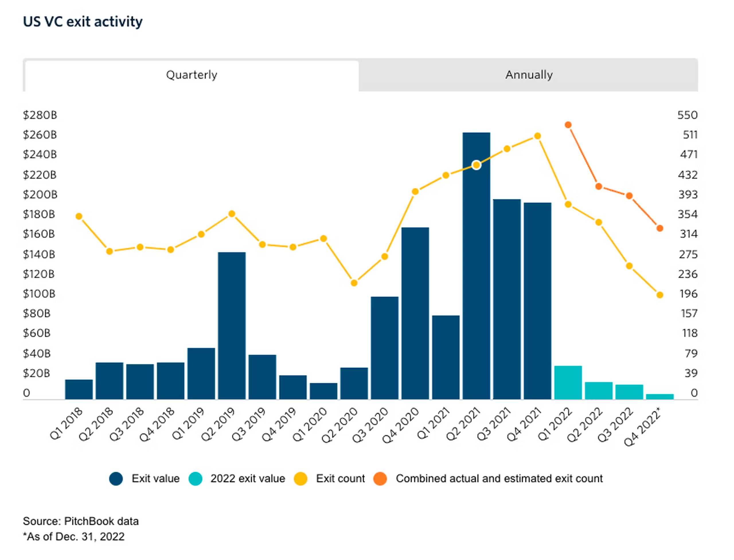Click the Q2 2021 exit value bar
The image size is (734, 560).
(476, 283)
